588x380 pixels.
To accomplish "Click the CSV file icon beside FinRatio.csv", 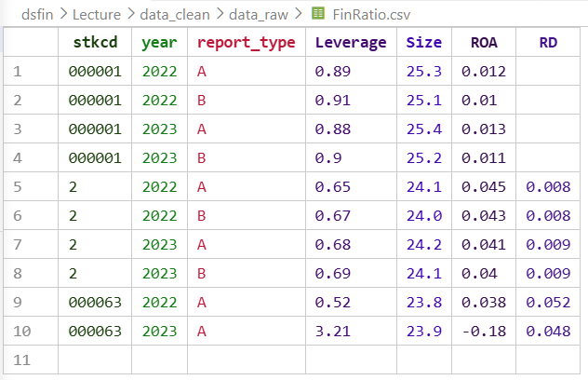I will [x=318, y=14].
